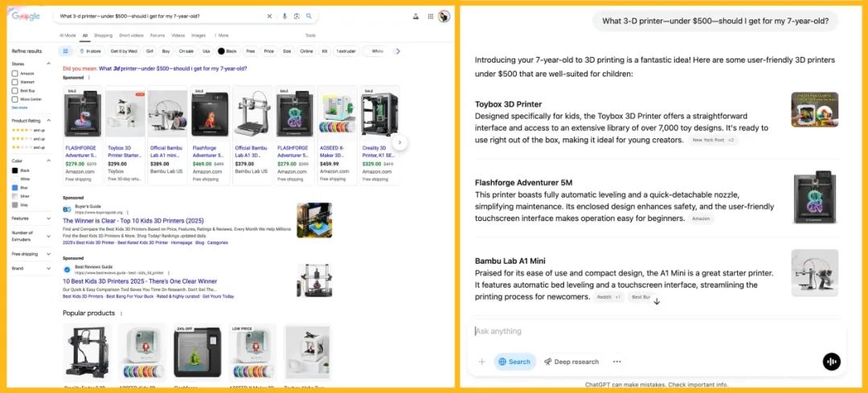Toggle the Search globe button in ChatGPT
868x393 pixels.
click(x=515, y=362)
